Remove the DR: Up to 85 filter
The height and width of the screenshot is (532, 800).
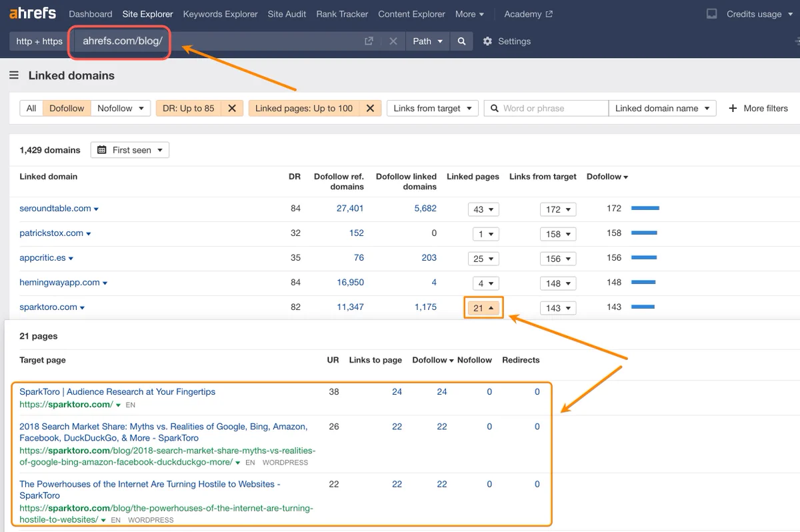click(x=232, y=108)
